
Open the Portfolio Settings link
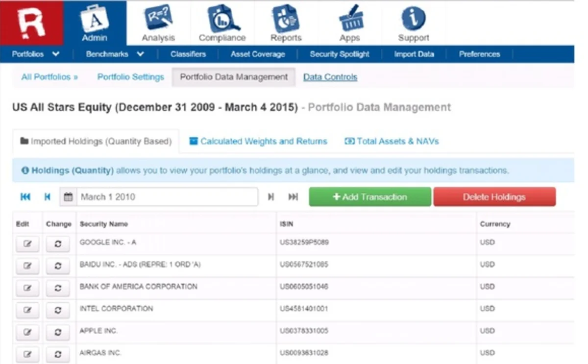pyautogui.click(x=130, y=77)
